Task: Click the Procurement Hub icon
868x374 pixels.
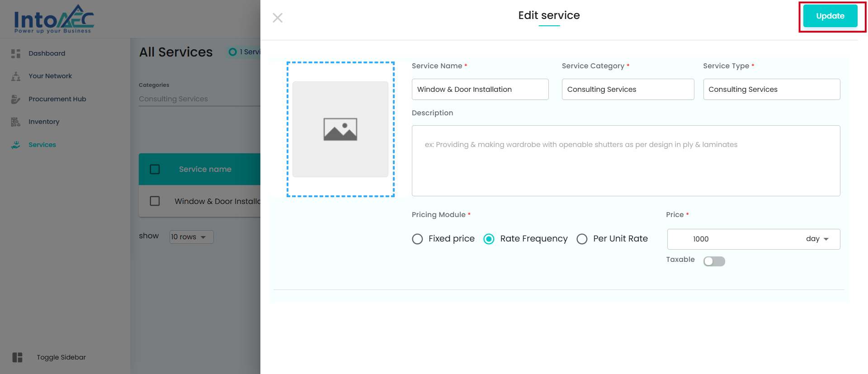Action: pyautogui.click(x=16, y=99)
